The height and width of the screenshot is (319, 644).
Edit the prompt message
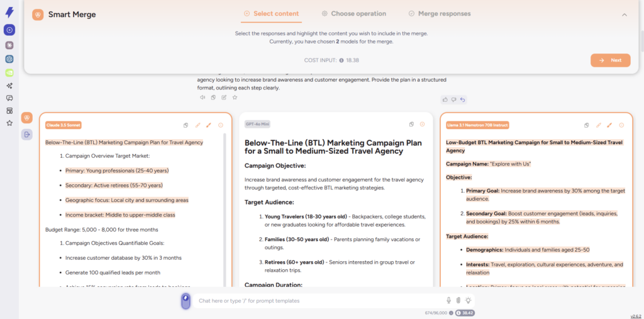click(x=224, y=98)
